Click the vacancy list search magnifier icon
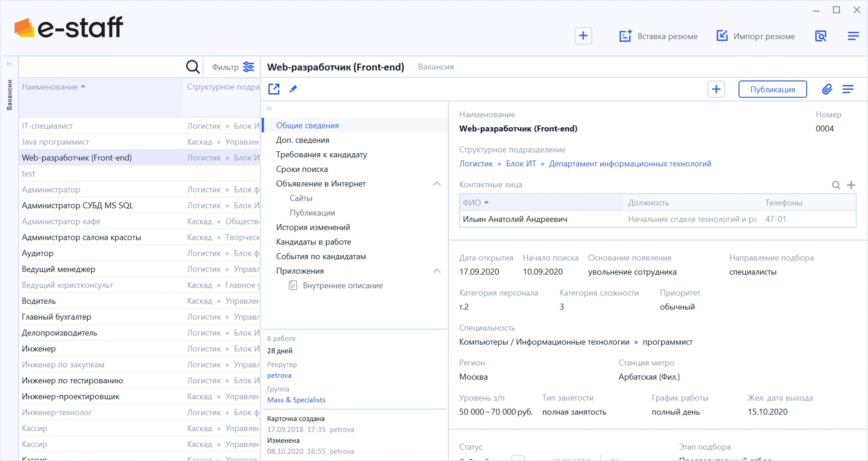The width and height of the screenshot is (868, 461). point(193,67)
